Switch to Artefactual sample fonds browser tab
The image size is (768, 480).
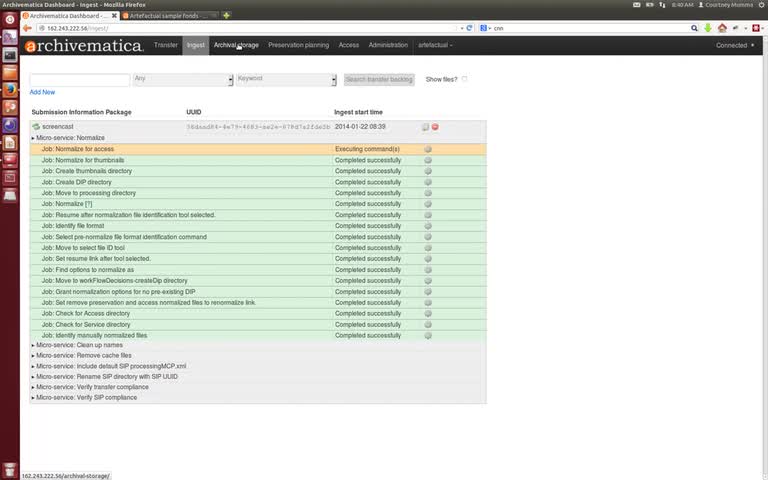(169, 16)
